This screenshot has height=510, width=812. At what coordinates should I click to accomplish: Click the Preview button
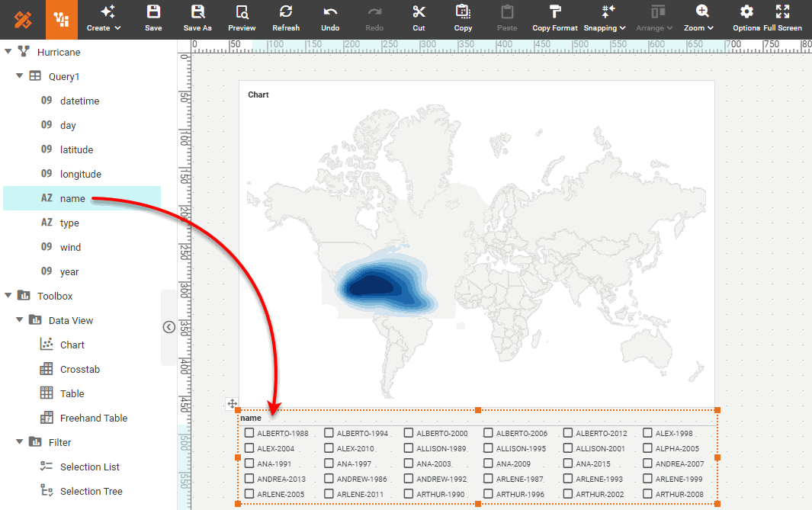(242, 18)
